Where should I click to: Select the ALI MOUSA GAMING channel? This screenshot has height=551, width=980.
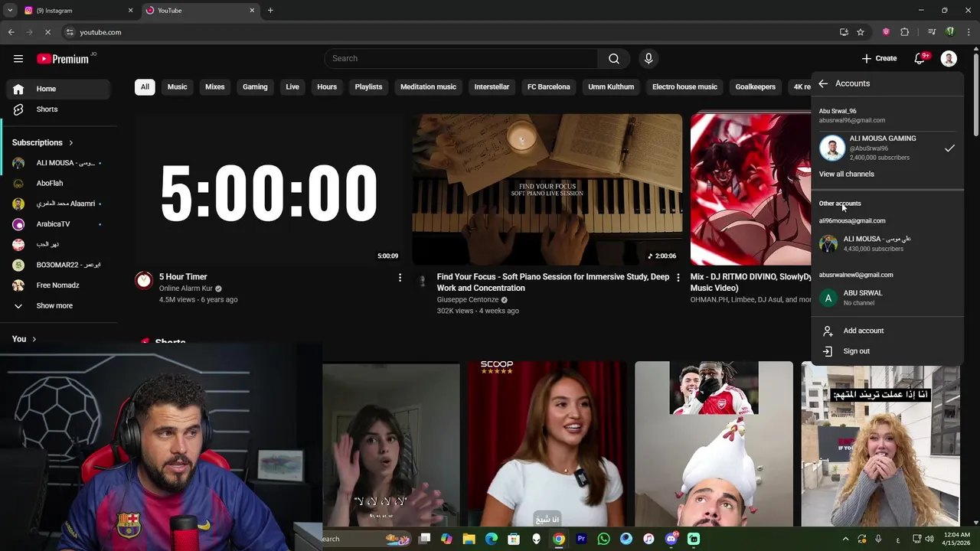[887, 148]
